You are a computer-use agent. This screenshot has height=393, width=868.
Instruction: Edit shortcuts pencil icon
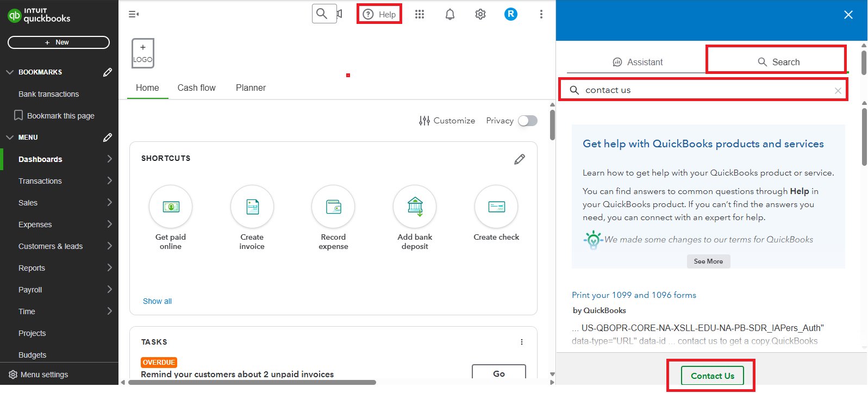(520, 159)
